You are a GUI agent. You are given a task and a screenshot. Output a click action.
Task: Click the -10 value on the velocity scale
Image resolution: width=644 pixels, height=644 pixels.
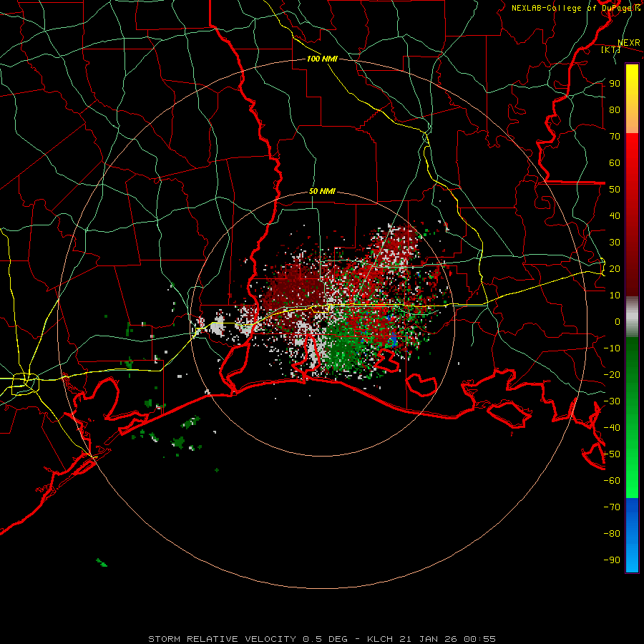coord(612,348)
